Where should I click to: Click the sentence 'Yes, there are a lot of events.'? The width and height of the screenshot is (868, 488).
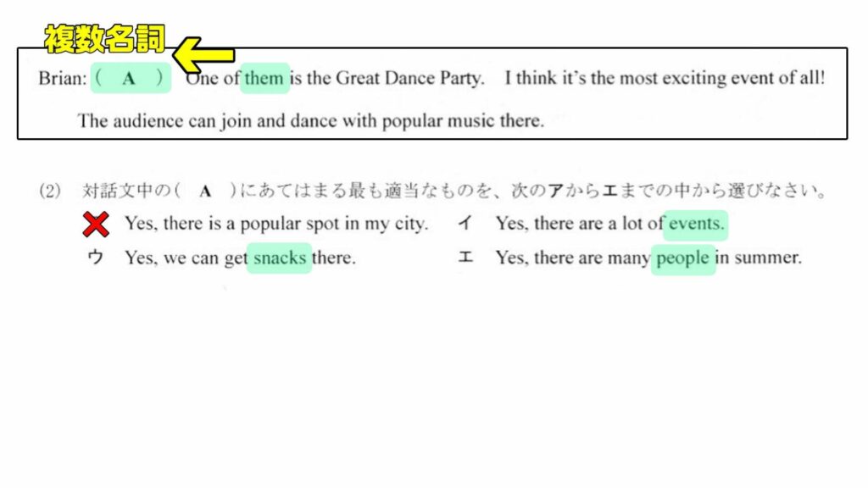pos(610,224)
